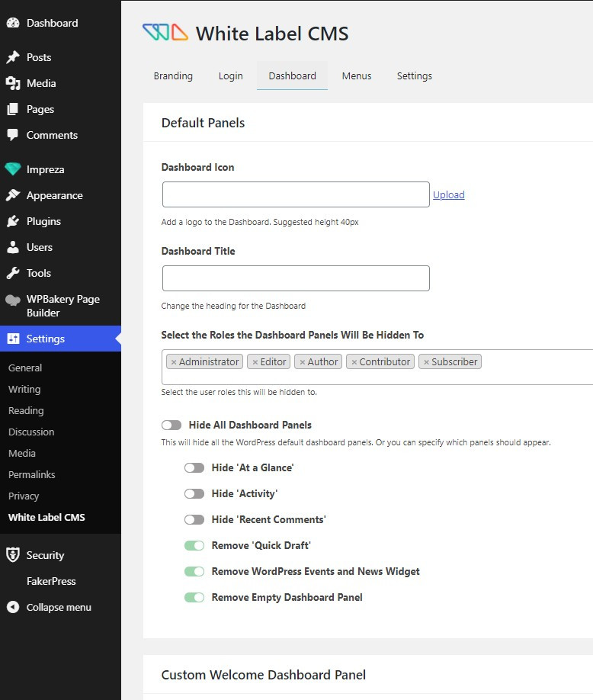Turn off Remove 'Quick Draft' toggle
The image size is (593, 700).
point(194,545)
